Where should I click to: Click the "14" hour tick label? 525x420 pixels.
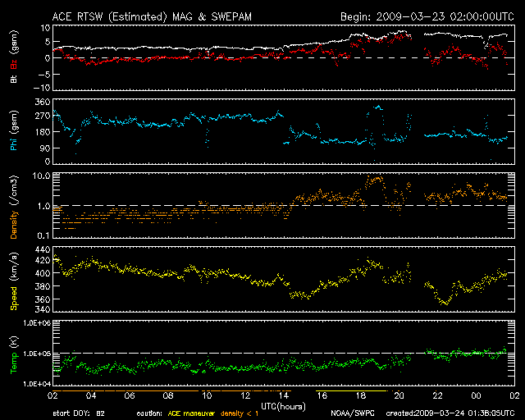284,395
